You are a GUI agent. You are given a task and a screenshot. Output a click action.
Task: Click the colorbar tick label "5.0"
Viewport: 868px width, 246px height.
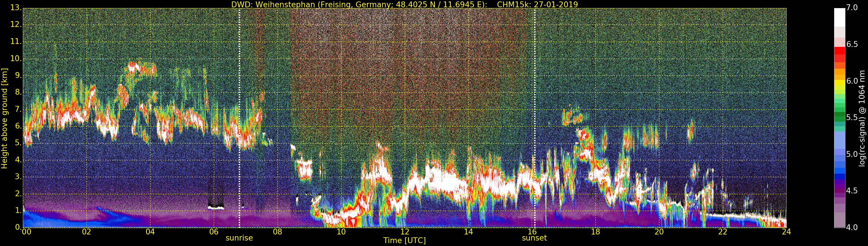point(852,154)
